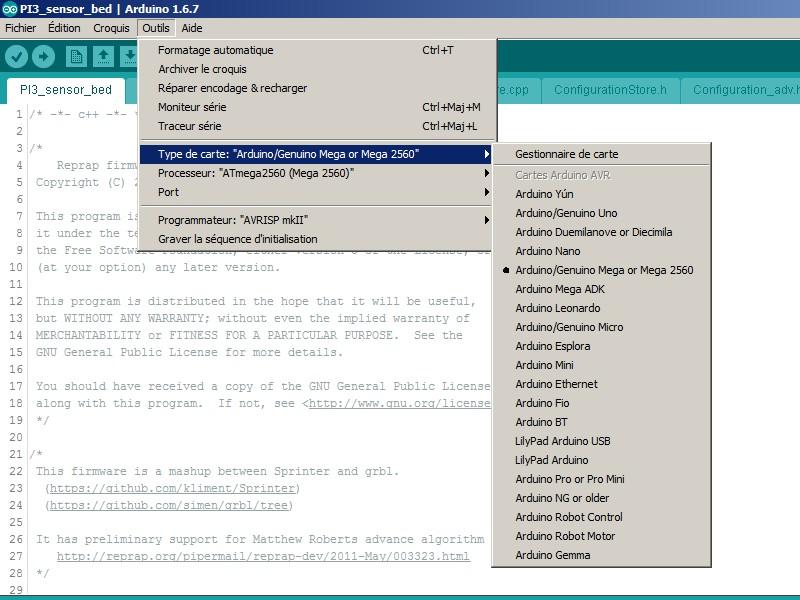Open the github.com/simen/grbl/tree link
The image size is (800, 600).
tap(169, 505)
